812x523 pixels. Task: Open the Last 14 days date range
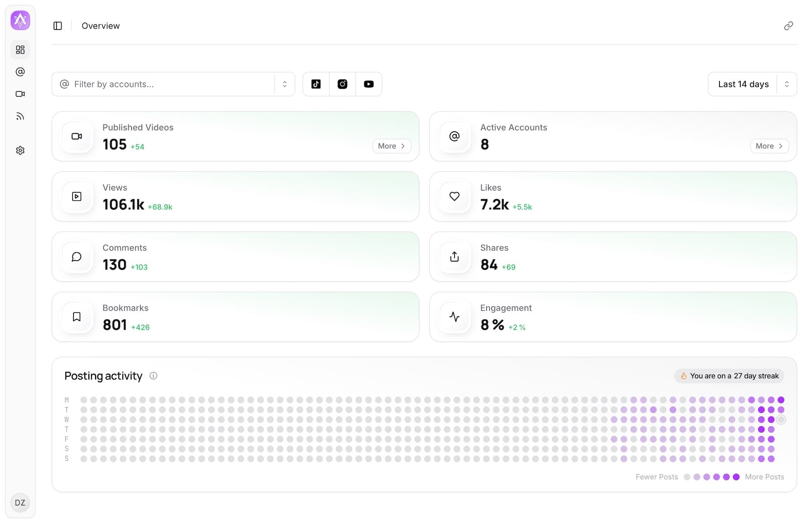[x=752, y=84]
